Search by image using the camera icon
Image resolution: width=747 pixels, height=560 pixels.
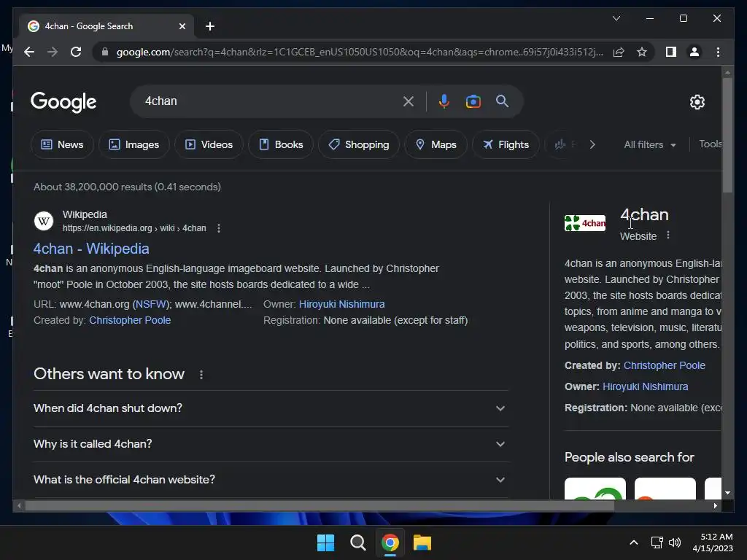pos(473,101)
